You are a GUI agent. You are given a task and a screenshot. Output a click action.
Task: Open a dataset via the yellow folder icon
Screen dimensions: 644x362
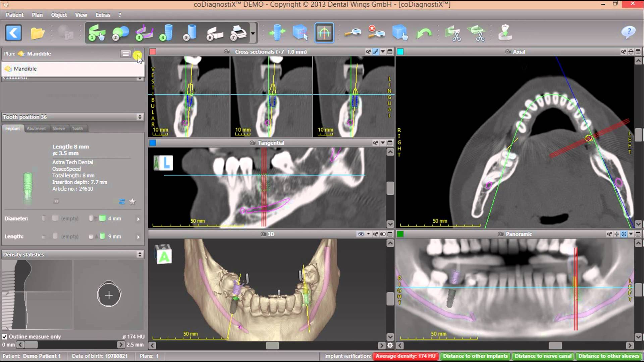(38, 33)
